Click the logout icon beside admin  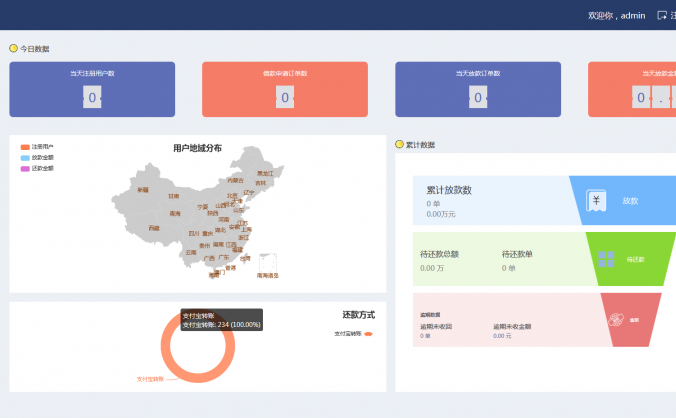click(662, 16)
